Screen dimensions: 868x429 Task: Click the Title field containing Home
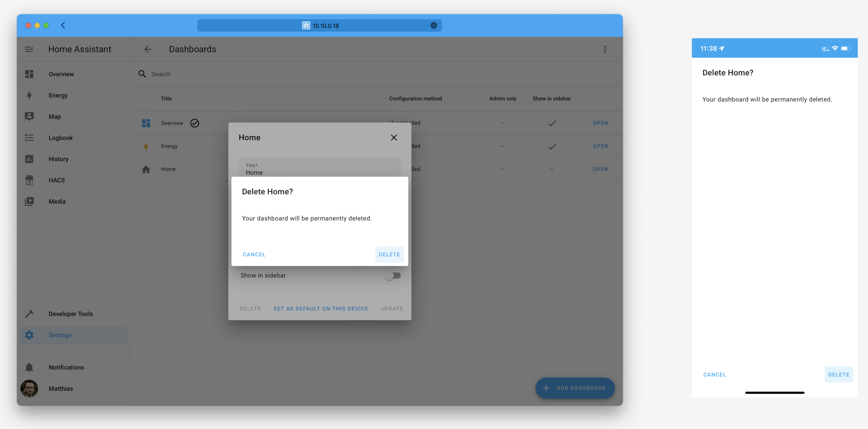click(x=320, y=167)
